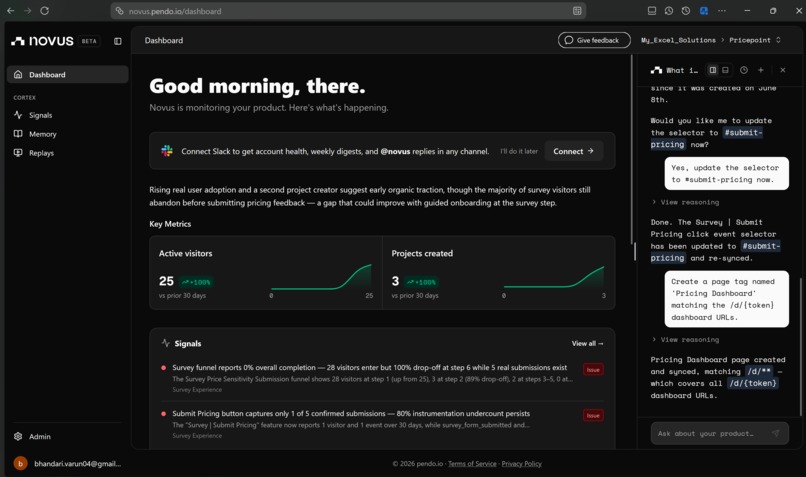Open the Dashboard sidebar item
Screen dimensions: 806x477
(67, 75)
